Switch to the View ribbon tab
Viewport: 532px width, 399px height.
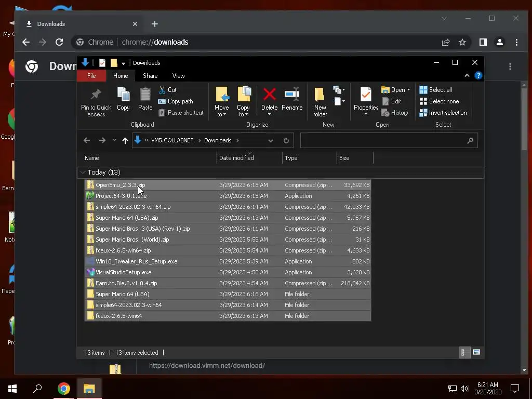(x=178, y=76)
